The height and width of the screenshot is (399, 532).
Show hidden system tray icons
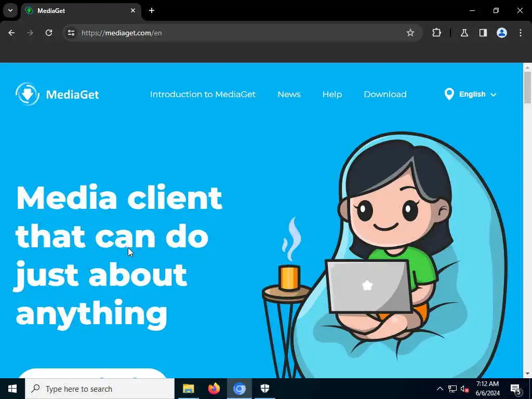[440, 389]
